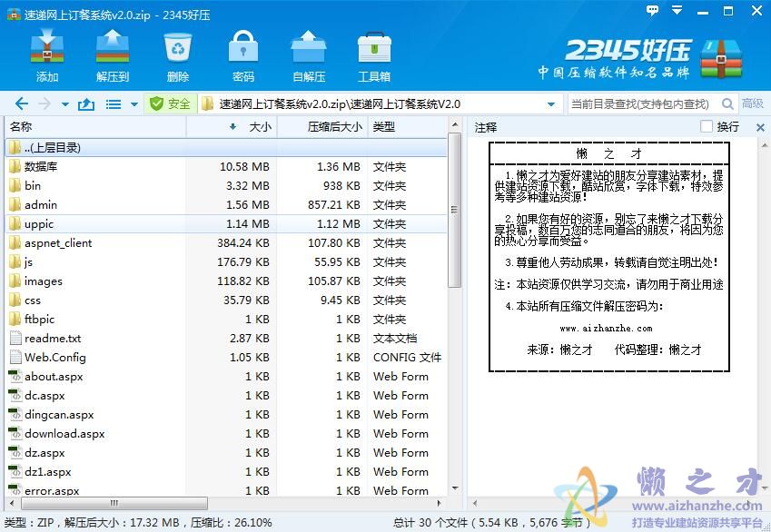
Task: Expand the address path dropdown
Action: 551,104
